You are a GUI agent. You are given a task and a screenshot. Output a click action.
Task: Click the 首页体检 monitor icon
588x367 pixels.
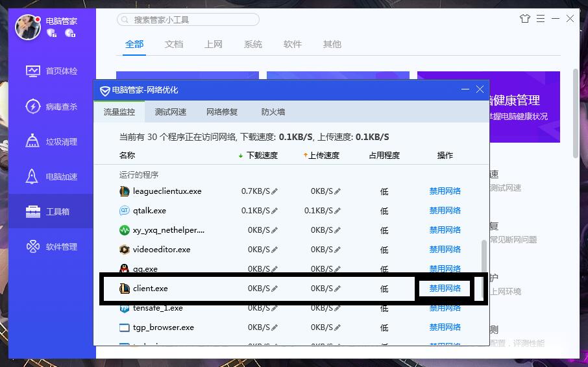pyautogui.click(x=33, y=71)
